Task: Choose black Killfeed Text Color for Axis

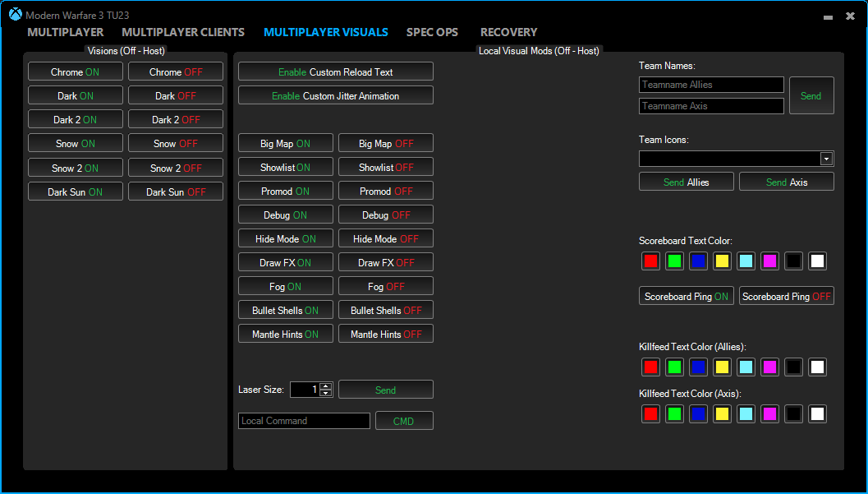Action: point(794,413)
